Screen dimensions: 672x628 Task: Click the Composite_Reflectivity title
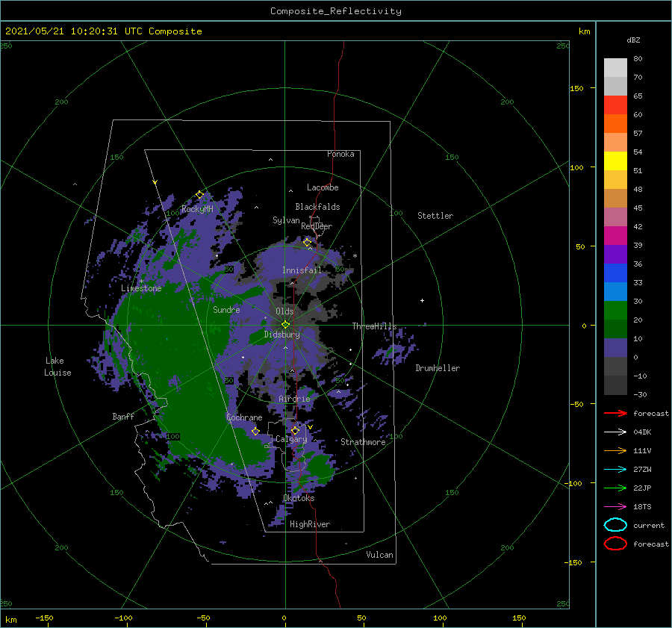(x=336, y=11)
